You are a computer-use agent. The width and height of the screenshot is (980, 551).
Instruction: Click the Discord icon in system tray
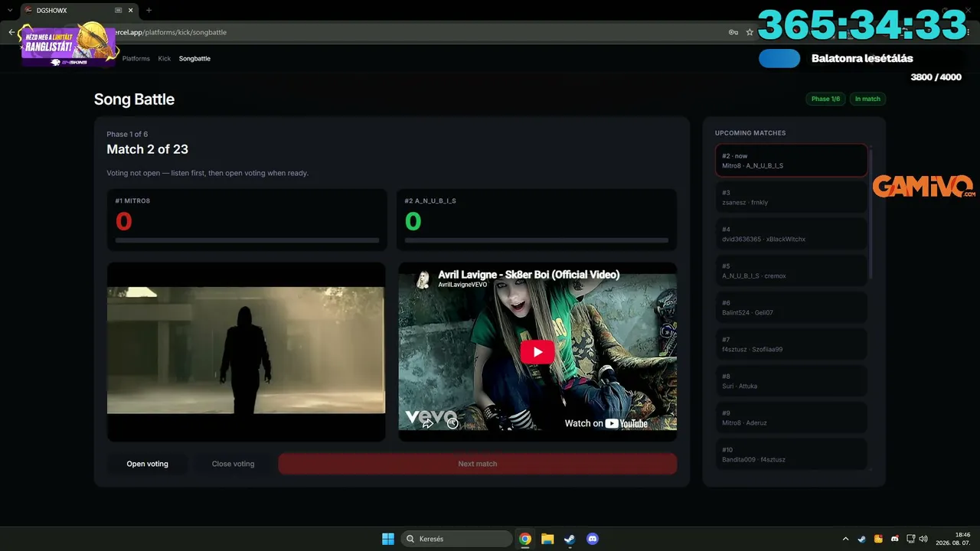point(894,539)
